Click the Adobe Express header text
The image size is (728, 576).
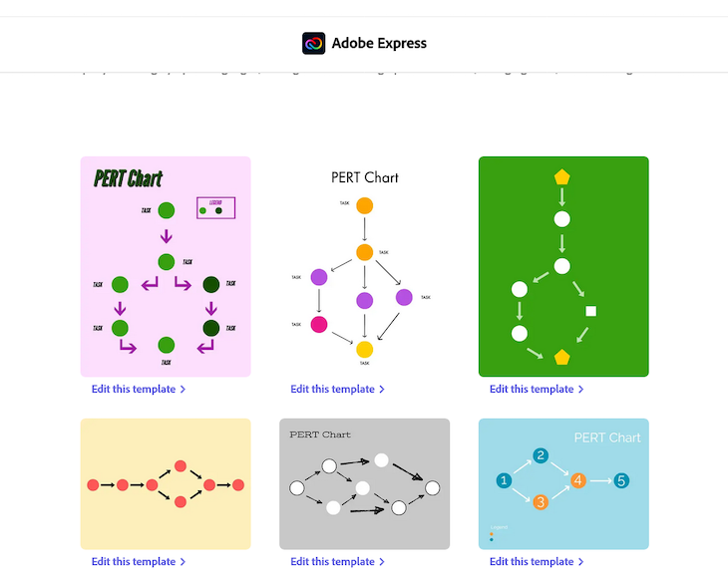[x=379, y=44]
